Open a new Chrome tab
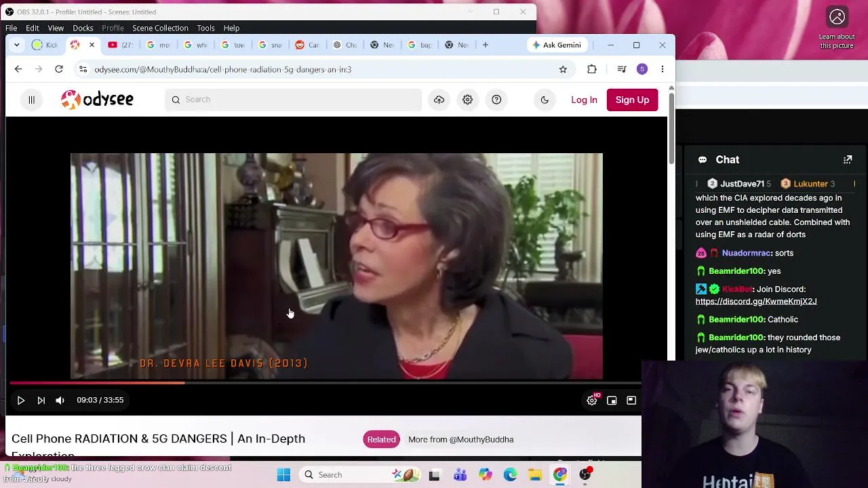Viewport: 868px width, 488px height. coord(485,45)
